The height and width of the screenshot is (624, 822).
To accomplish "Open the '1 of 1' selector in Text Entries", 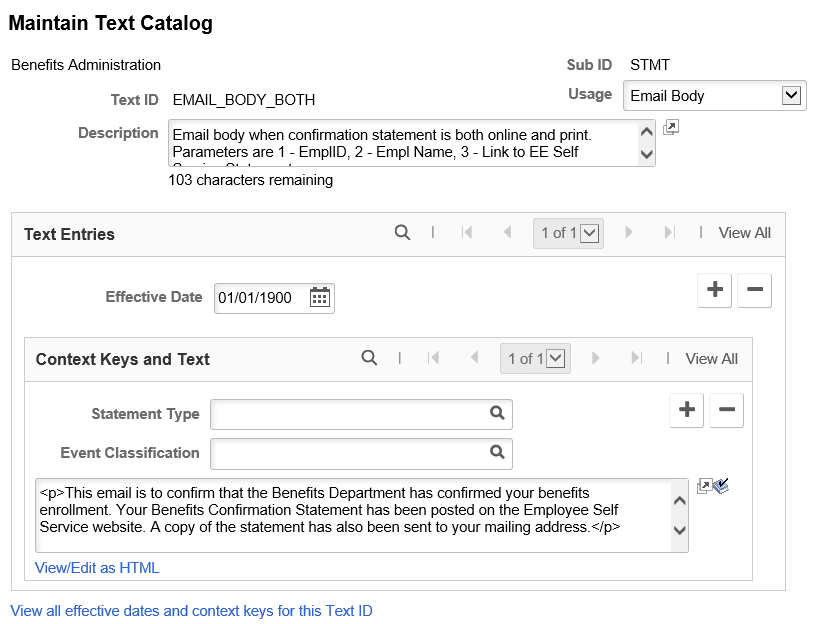I will [x=567, y=232].
